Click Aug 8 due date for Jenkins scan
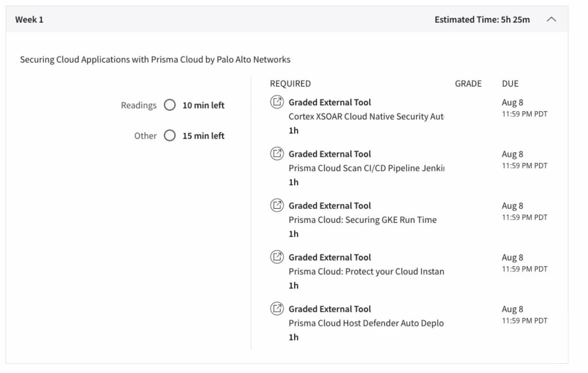The width and height of the screenshot is (588, 373). pyautogui.click(x=512, y=154)
